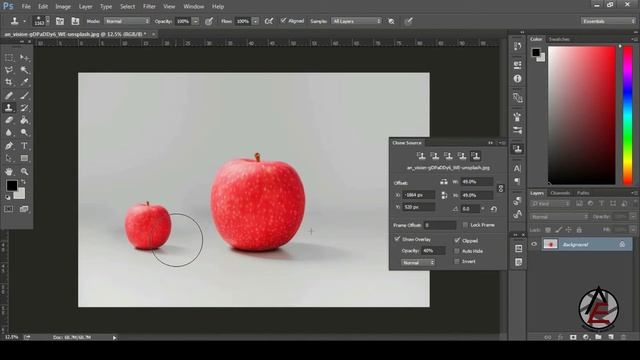
Task: Select the Move tool
Action: pos(24,58)
